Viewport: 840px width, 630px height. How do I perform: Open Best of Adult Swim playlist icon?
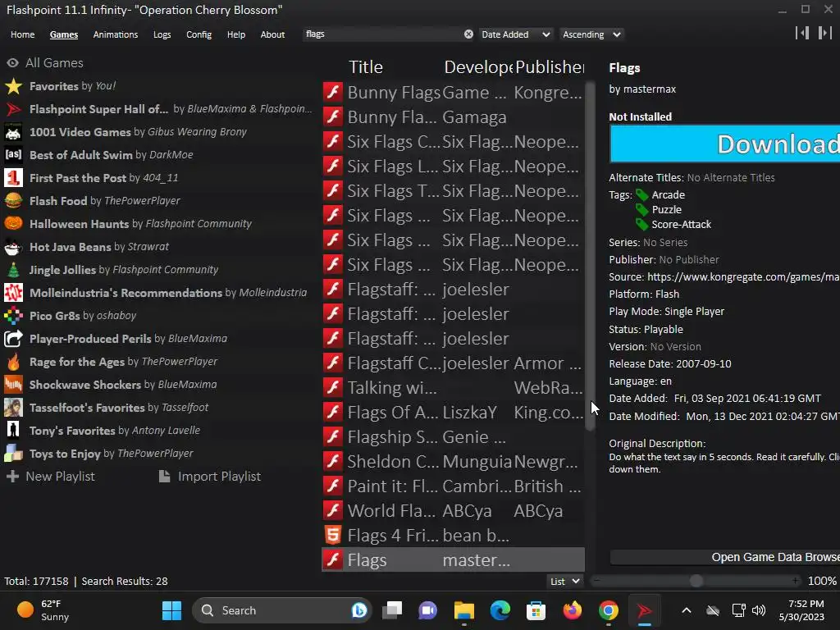click(x=13, y=155)
